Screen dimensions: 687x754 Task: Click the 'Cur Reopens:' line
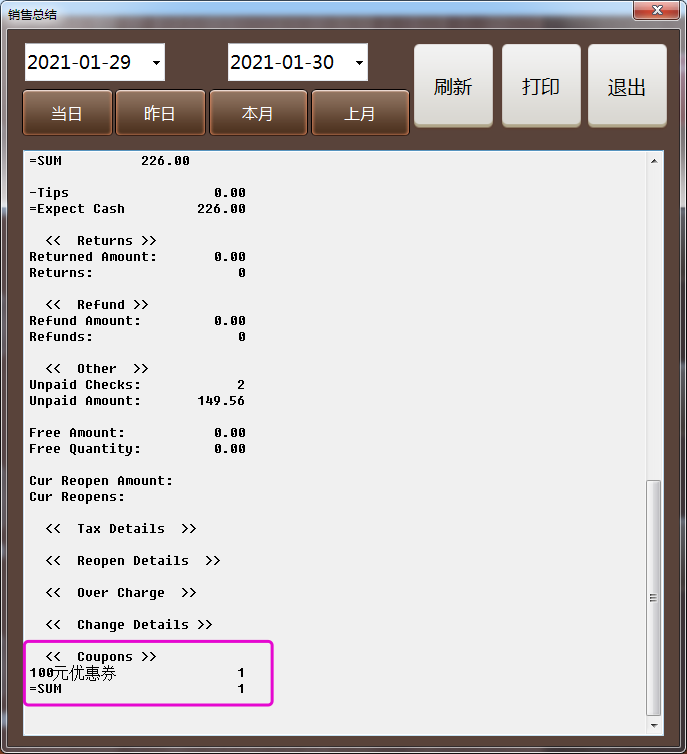(x=77, y=497)
